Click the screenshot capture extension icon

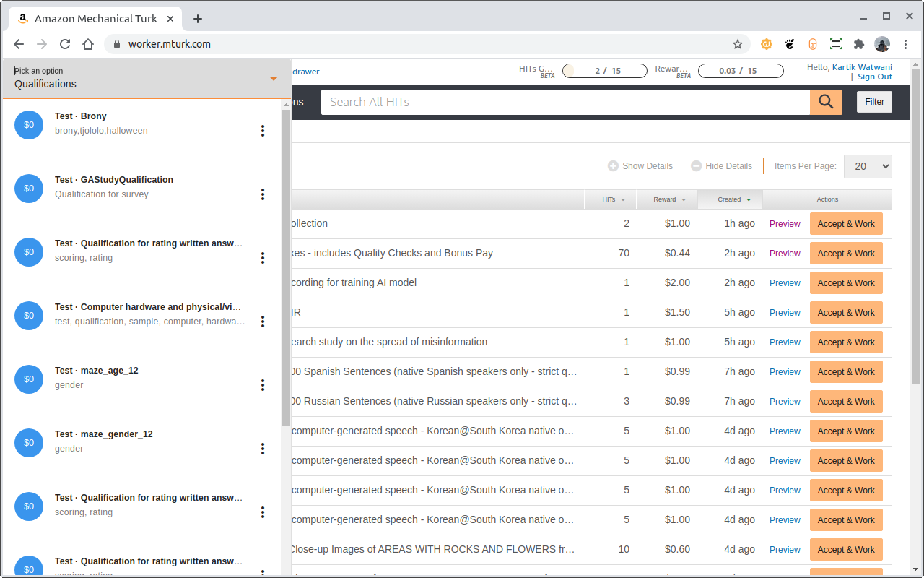click(836, 44)
